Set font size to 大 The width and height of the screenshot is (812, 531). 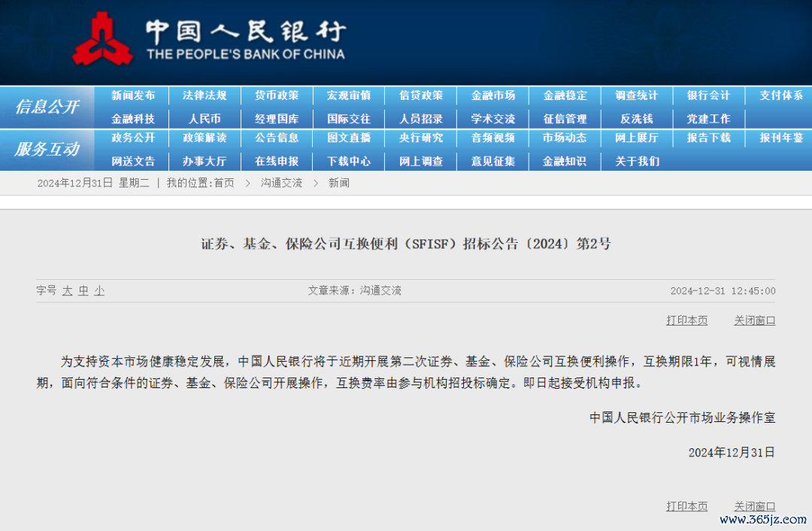tap(68, 290)
